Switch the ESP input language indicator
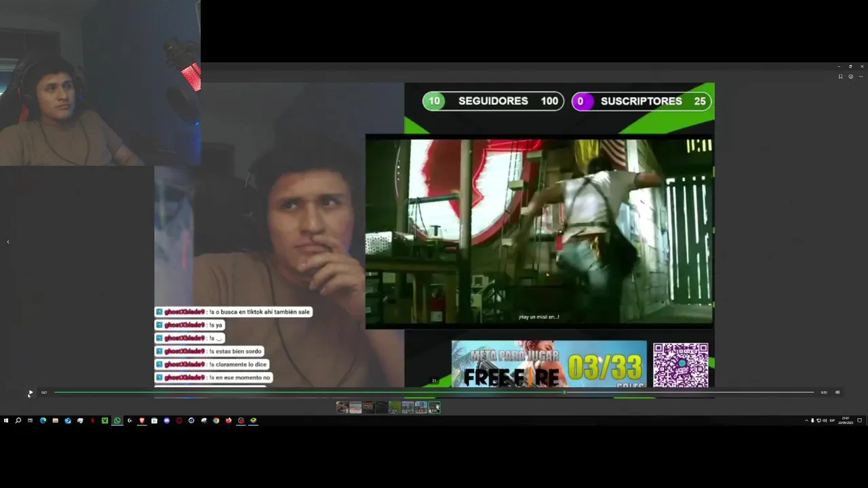Viewport: 868px width, 488px height. [832, 420]
